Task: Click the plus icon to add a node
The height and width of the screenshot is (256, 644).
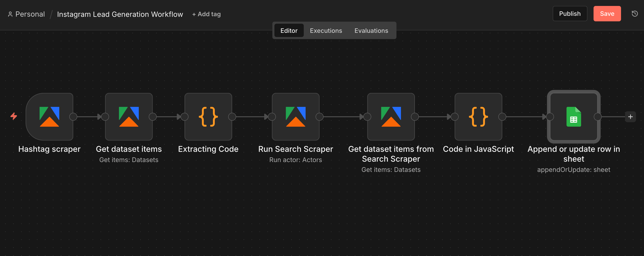Action: (630, 117)
